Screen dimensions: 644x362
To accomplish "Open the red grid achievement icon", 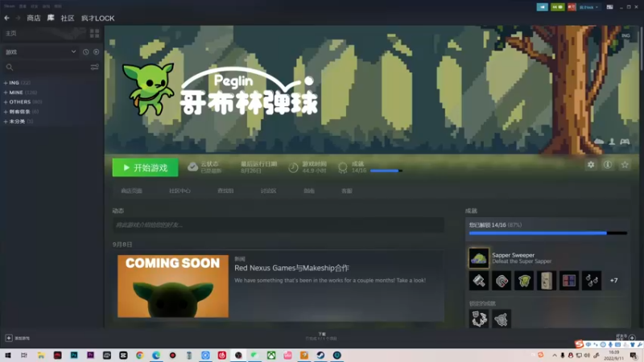I will (x=569, y=281).
